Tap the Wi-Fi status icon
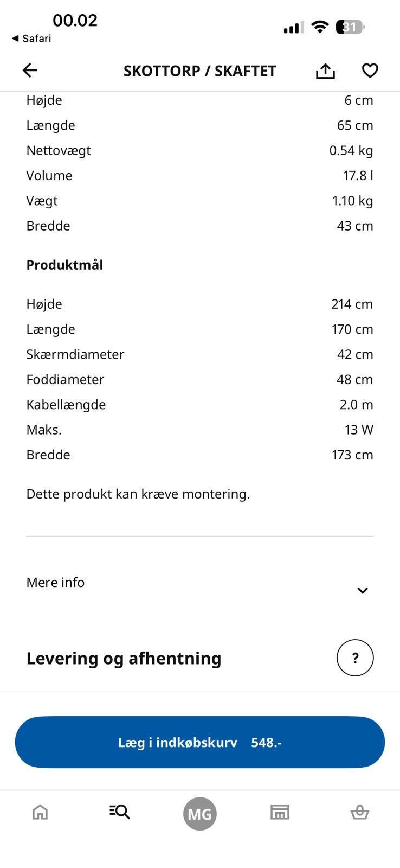Image resolution: width=400 pixels, height=868 pixels. 320,27
